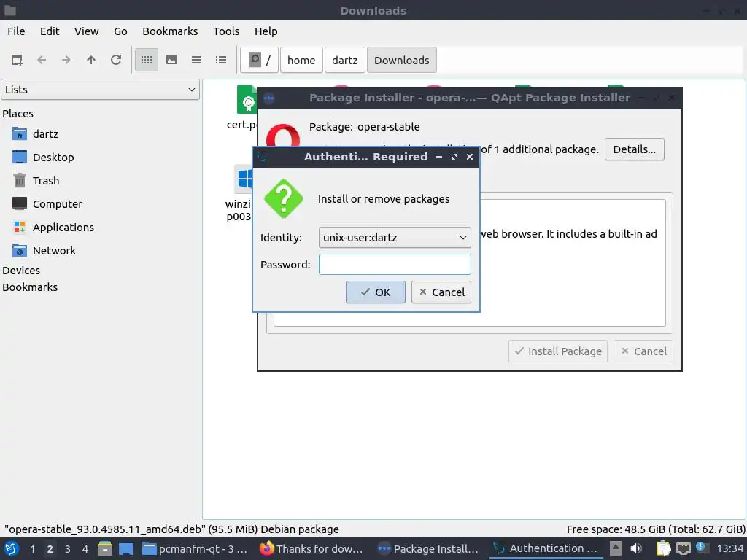Cancel the authentication dialog
747x560 pixels.
pos(441,292)
